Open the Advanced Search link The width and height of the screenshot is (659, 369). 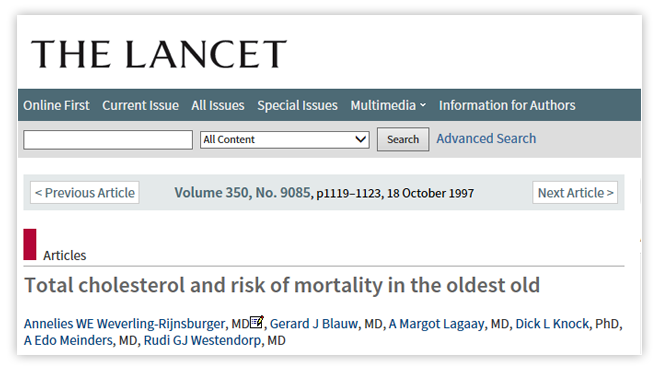(x=486, y=138)
